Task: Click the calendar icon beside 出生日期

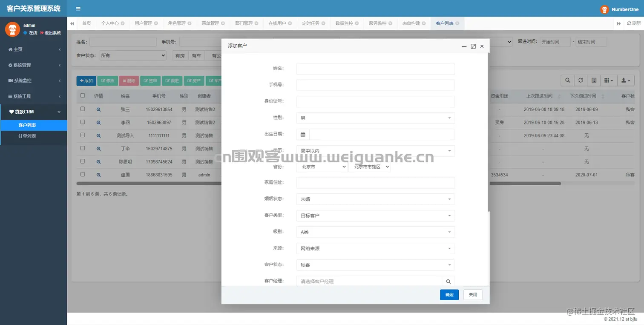Action: pos(303,135)
